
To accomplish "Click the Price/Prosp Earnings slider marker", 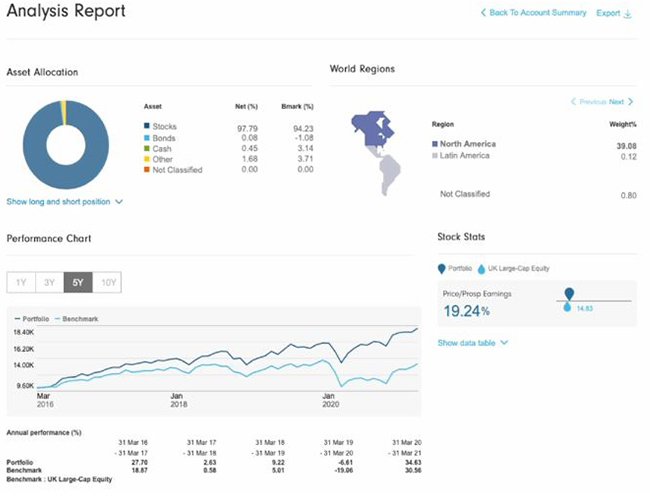I will 569,293.
